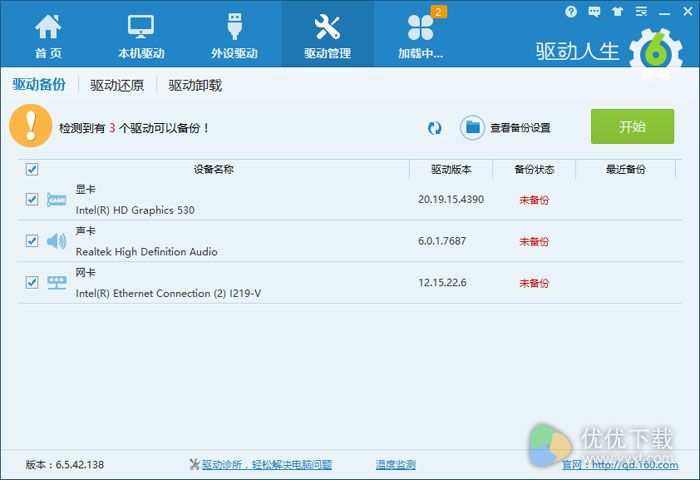Screen dimensions: 700x480
Task: Toggle the select-all checkbox in header
Action: point(32,169)
